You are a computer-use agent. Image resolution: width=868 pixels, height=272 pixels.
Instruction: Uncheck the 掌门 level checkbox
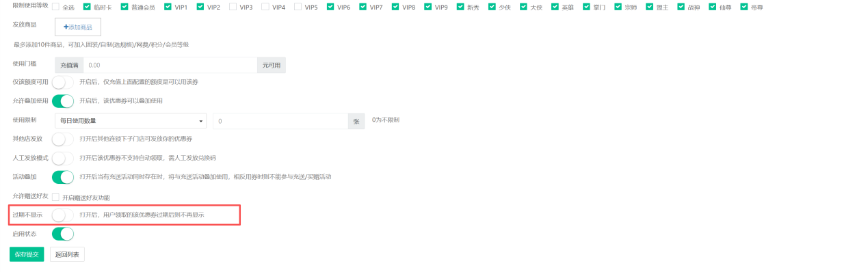pos(586,7)
